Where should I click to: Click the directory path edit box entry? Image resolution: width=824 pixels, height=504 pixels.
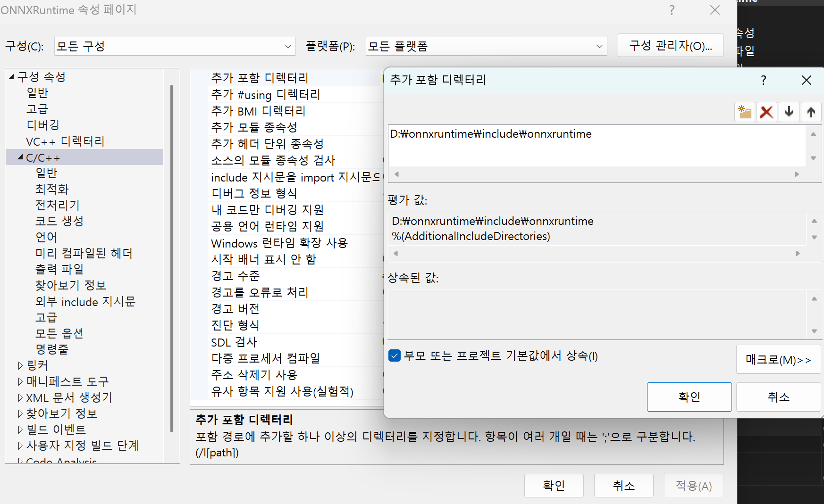[491, 134]
